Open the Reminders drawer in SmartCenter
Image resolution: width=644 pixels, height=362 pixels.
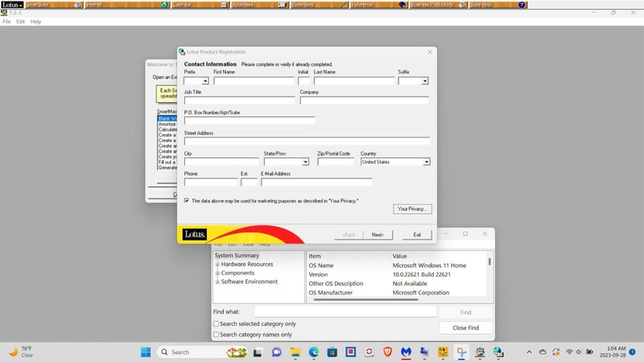[x=320, y=5]
